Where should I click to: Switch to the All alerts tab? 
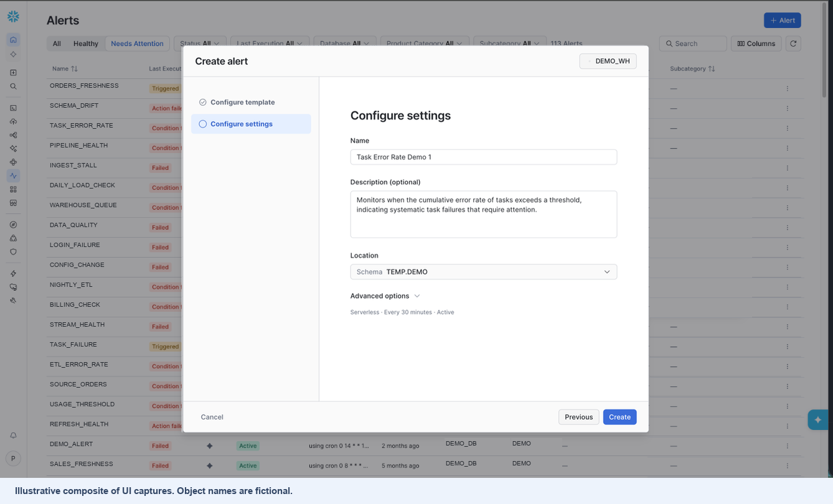(57, 44)
